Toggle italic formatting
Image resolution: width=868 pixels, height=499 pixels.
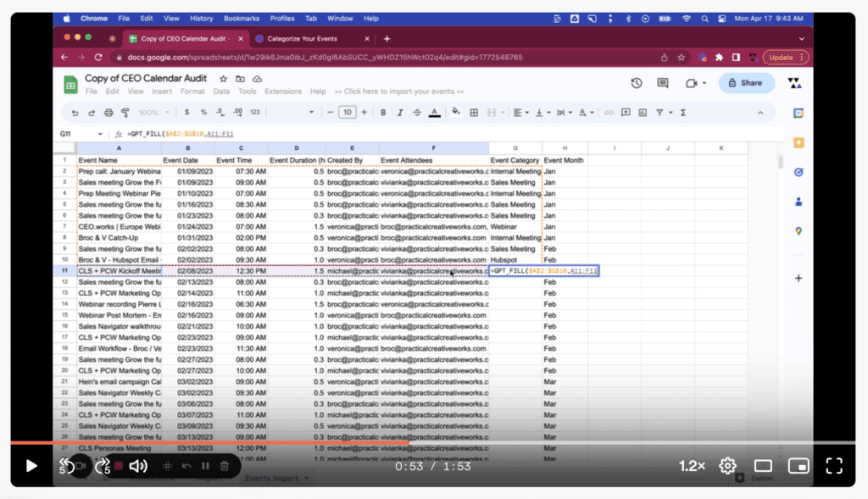point(400,113)
